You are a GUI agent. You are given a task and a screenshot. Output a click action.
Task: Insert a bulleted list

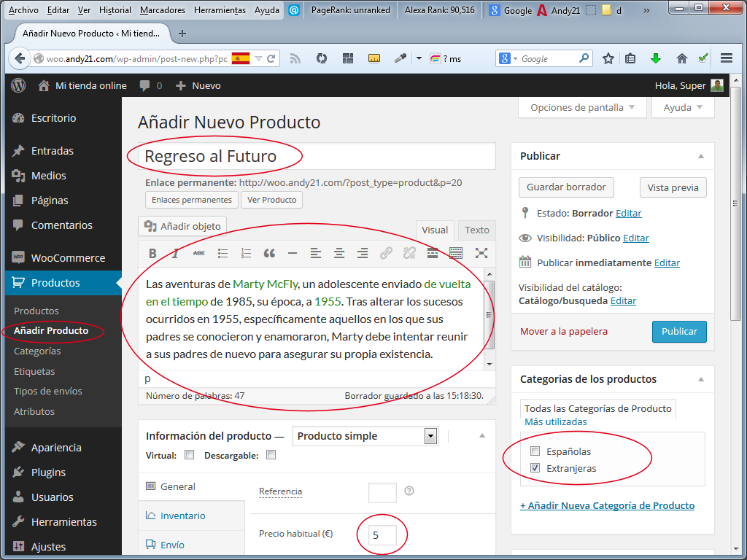(222, 253)
